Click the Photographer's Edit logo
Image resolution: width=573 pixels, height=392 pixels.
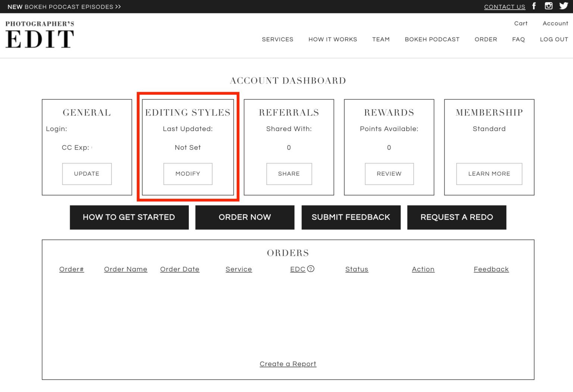pyautogui.click(x=40, y=35)
